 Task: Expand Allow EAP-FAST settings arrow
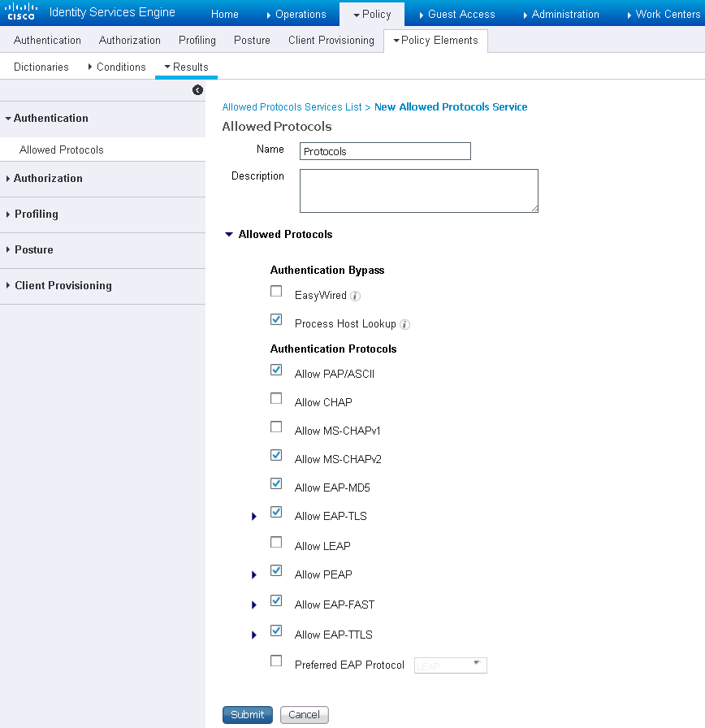coord(254,605)
